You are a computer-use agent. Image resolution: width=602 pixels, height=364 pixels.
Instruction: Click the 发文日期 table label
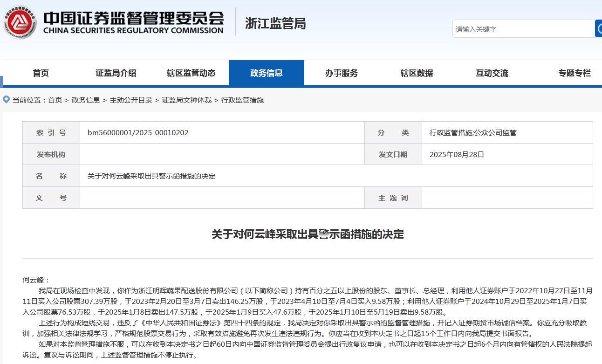pyautogui.click(x=393, y=155)
